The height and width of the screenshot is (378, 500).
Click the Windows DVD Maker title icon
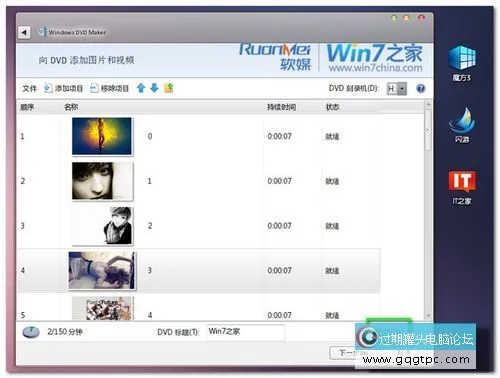pos(42,32)
